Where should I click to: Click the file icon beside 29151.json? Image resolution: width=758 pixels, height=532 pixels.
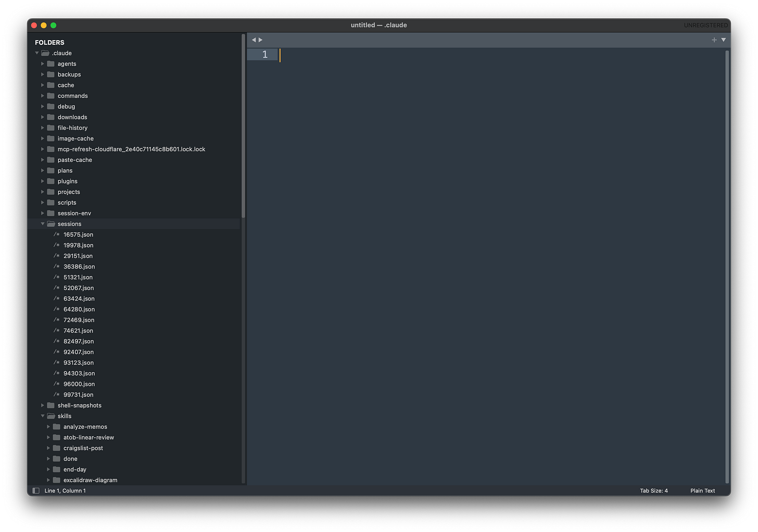57,256
